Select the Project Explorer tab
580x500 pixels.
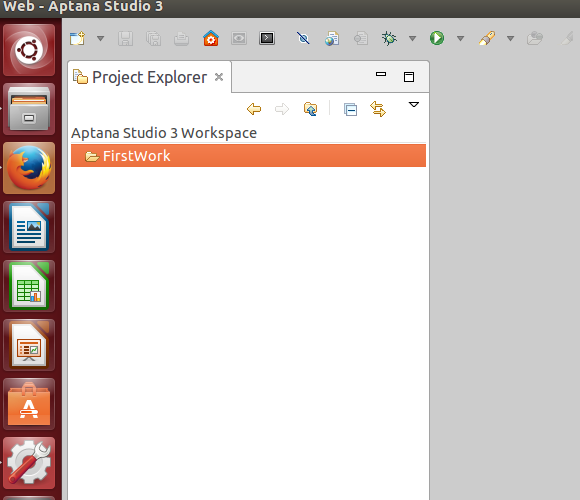149,77
